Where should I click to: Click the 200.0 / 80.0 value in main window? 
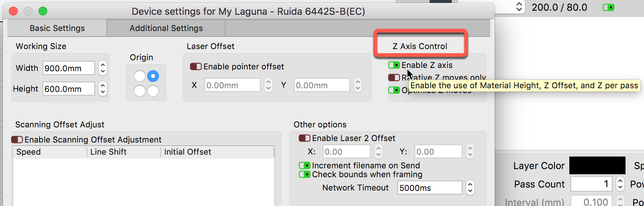point(559,7)
